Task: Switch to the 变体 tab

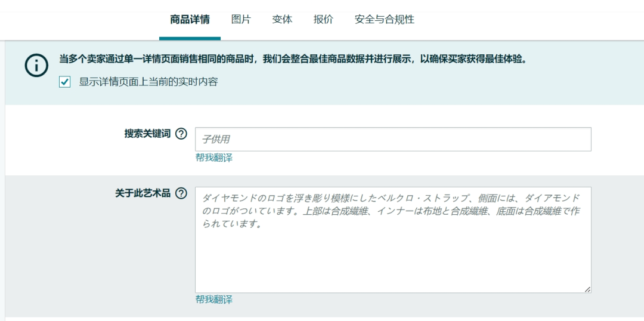Action: tap(282, 20)
